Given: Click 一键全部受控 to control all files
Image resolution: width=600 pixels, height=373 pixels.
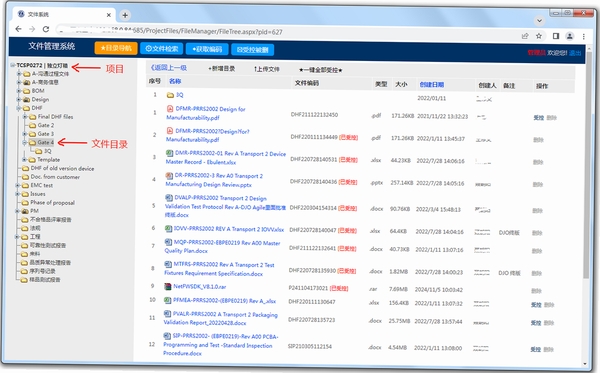Looking at the screenshot, I should click(x=321, y=70).
